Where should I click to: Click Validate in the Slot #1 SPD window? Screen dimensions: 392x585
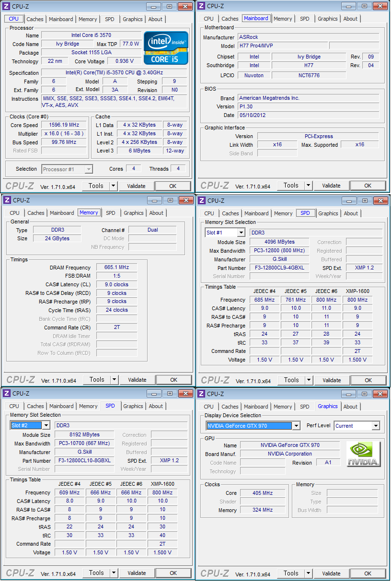click(332, 380)
